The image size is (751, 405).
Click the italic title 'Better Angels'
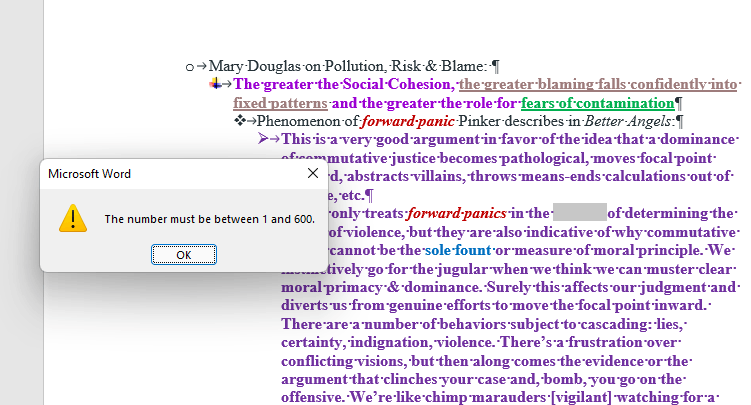click(x=627, y=121)
